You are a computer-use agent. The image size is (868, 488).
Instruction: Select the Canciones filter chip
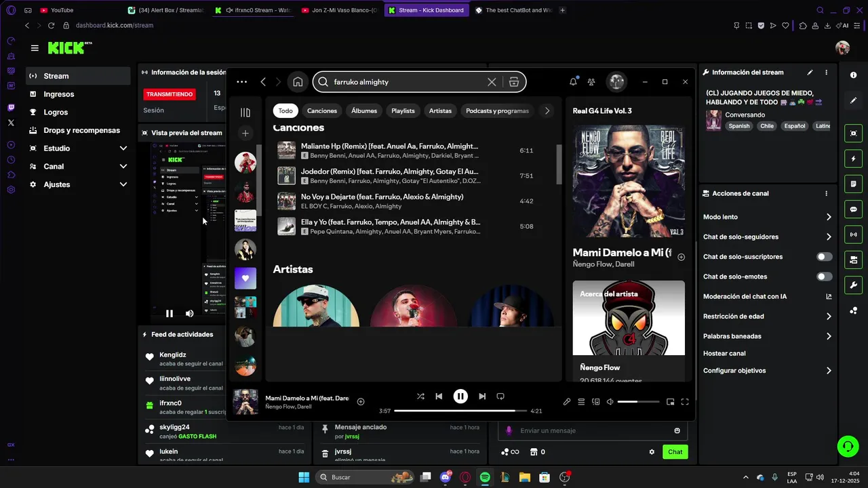pyautogui.click(x=322, y=110)
